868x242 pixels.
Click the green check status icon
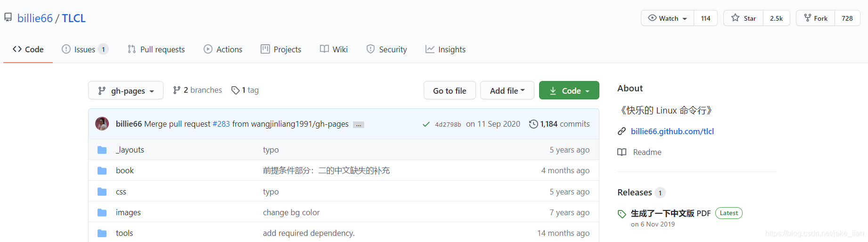(426, 124)
